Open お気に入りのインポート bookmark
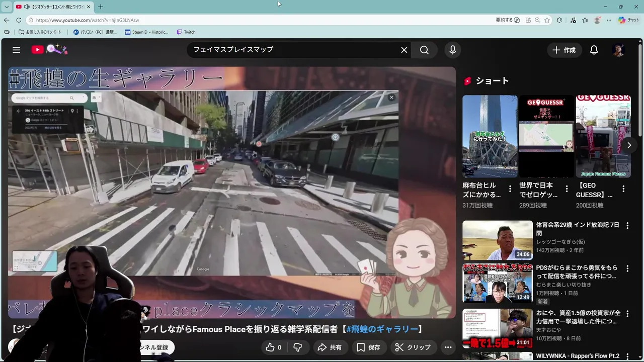Image resolution: width=644 pixels, height=362 pixels. click(x=40, y=32)
